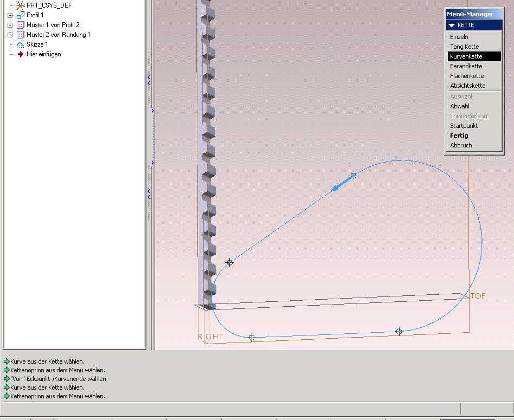
Task: Click the Menü-Manager title bar
Action: pyautogui.click(x=474, y=14)
